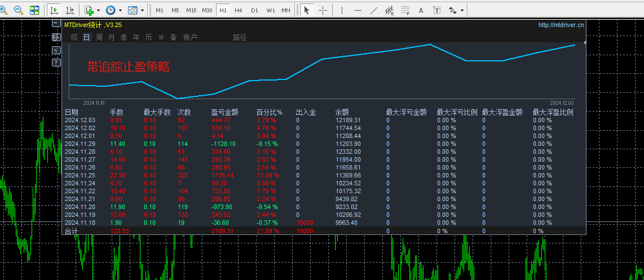Click the total profit 2189.31
The image size is (644, 280).
[222, 231]
